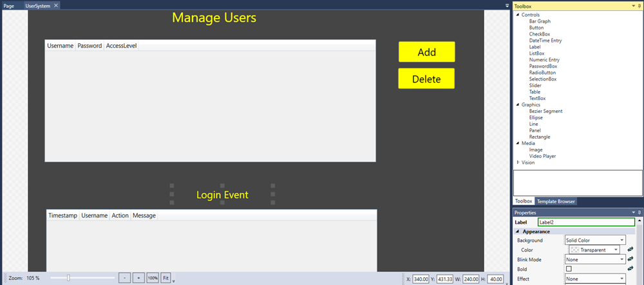Click green binding icon beside Blink Mode
The width and height of the screenshot is (644, 285).
(x=630, y=259)
